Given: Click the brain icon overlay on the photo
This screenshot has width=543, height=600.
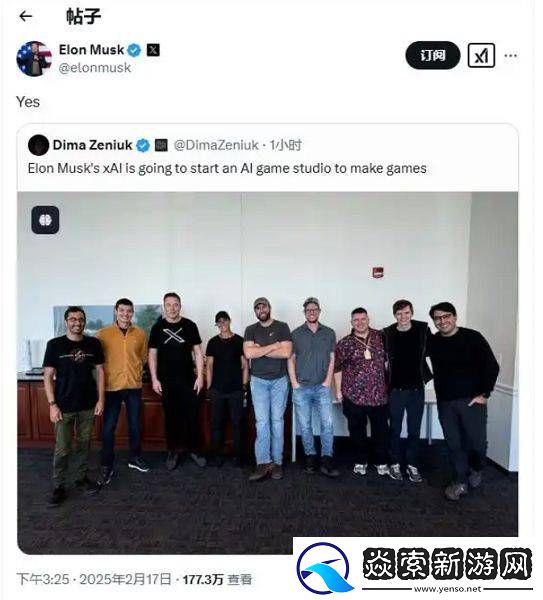Looking at the screenshot, I should coord(45,220).
